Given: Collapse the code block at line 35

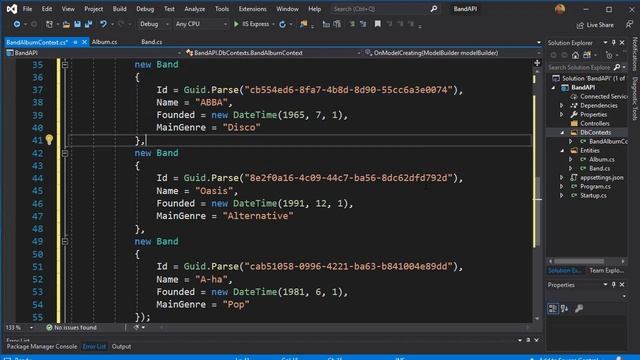Looking at the screenshot, I should (x=65, y=64).
